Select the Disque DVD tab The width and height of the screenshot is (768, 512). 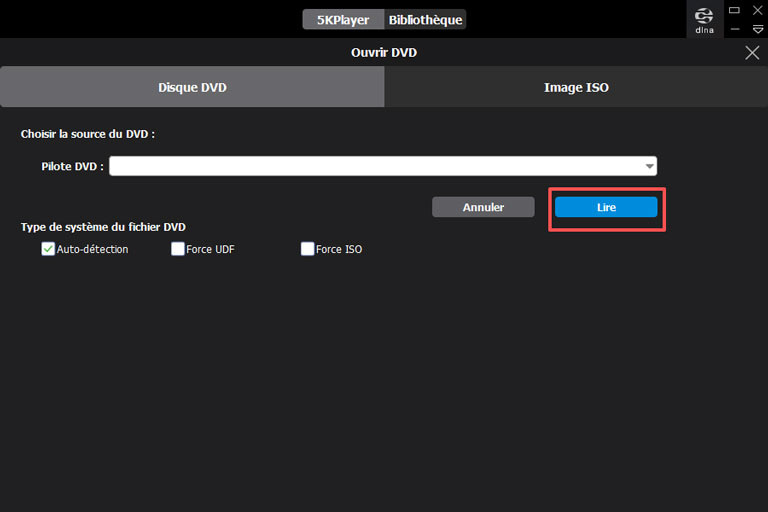(x=192, y=88)
